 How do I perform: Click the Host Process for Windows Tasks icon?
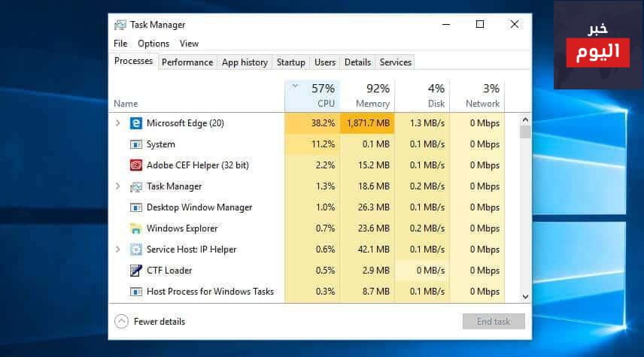136,292
